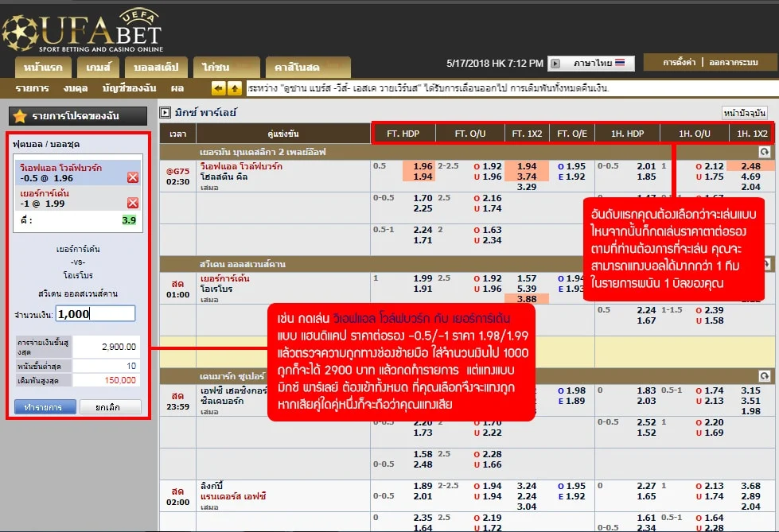Refresh the เดนมาร์ก ซูเปอร์ league row
The image size is (779, 532).
(x=764, y=376)
